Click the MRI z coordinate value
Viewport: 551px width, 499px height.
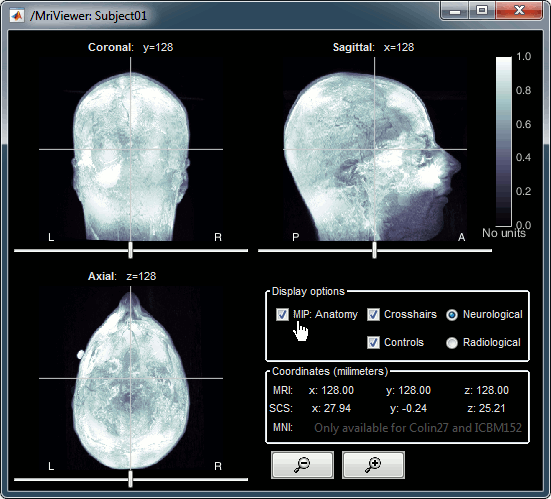(486, 390)
